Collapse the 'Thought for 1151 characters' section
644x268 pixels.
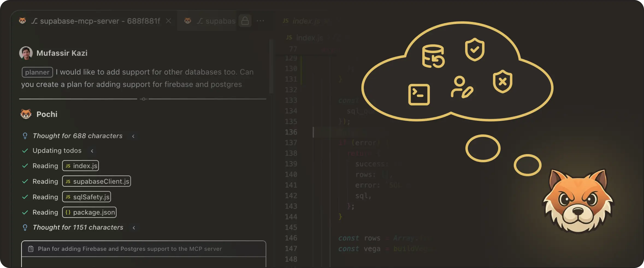click(134, 227)
